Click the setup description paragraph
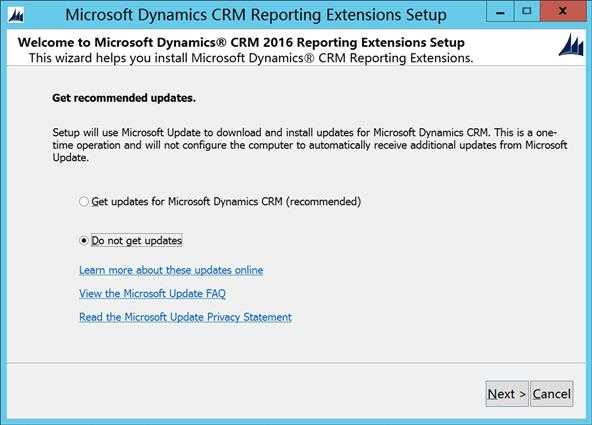592x425 pixels. pos(310,145)
